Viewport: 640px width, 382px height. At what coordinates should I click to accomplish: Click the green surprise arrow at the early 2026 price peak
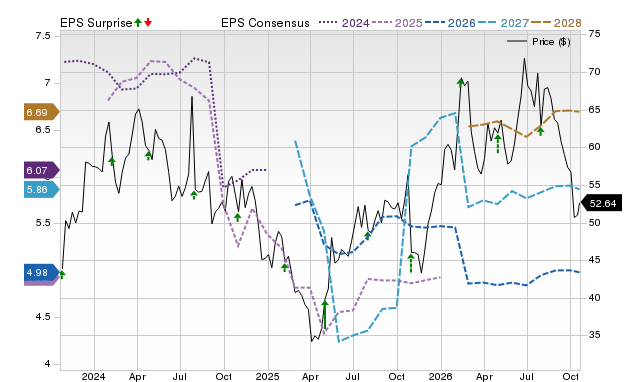tap(460, 83)
